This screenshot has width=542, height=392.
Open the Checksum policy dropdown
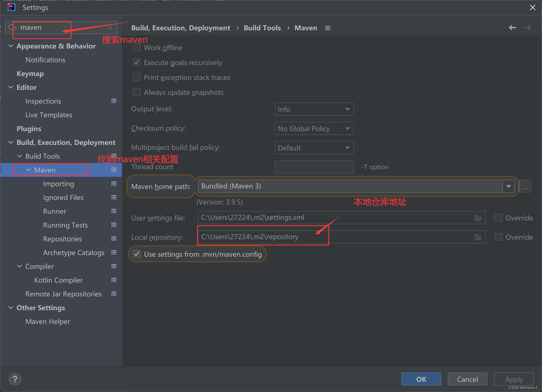pos(314,129)
